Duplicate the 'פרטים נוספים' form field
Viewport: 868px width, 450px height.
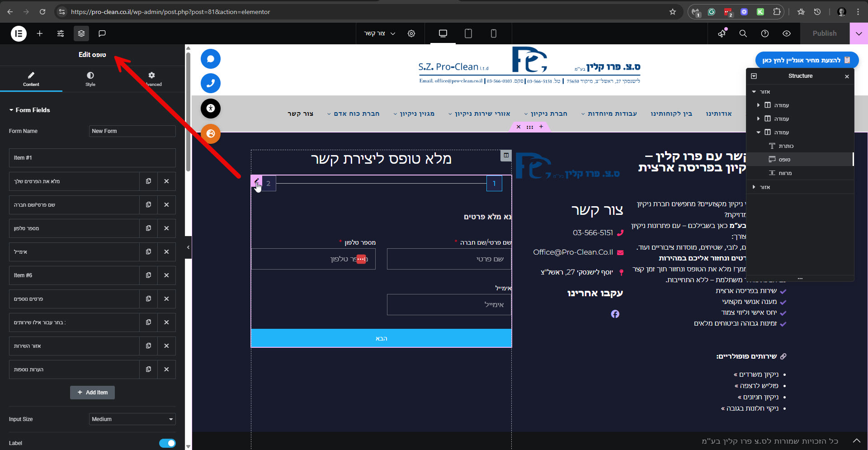tap(148, 299)
